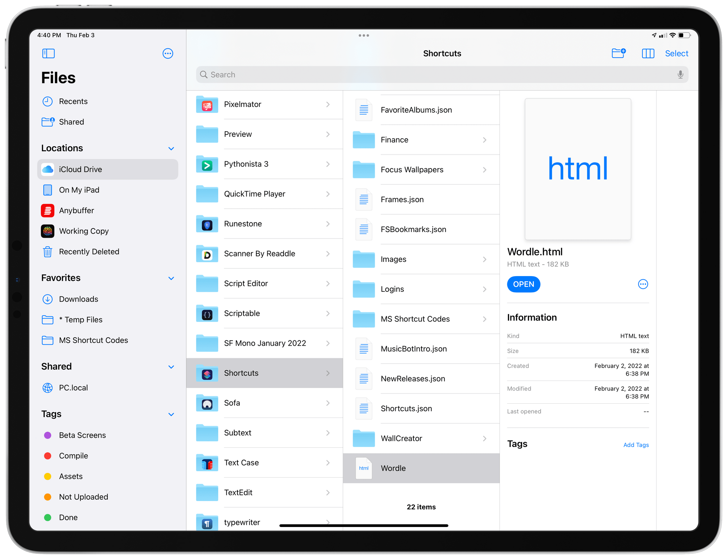Open the Working Copy app icon
Image resolution: width=728 pixels, height=560 pixels.
click(48, 231)
